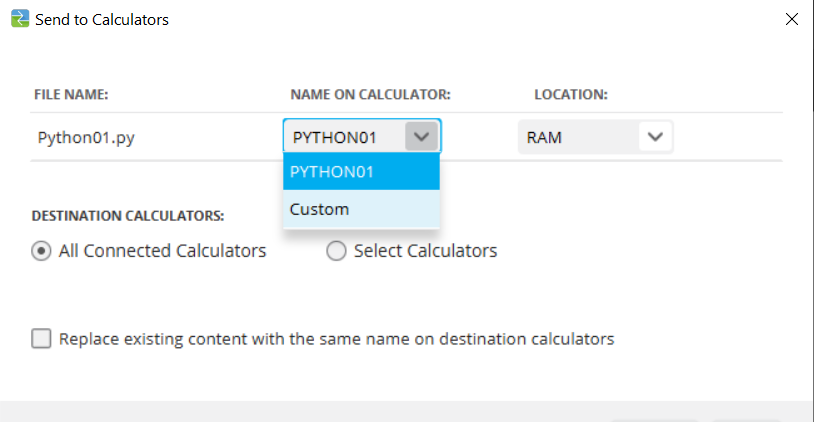Click the Send to Calculators app icon

point(19,19)
